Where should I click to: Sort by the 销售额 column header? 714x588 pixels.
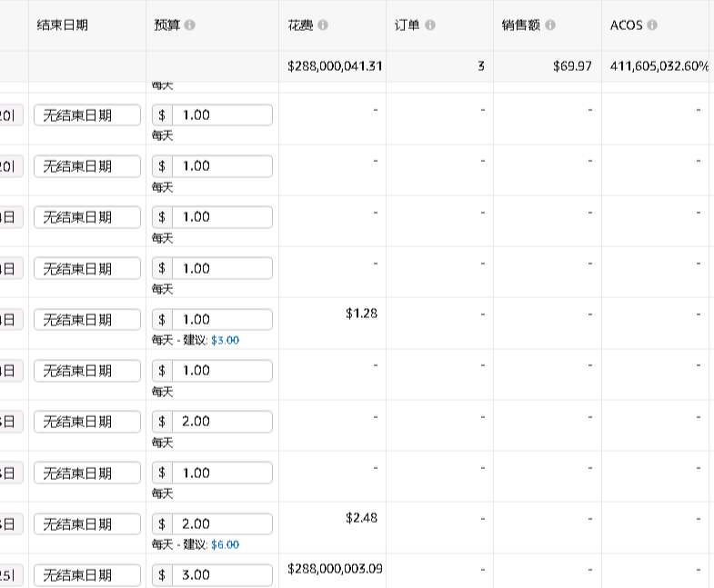521,25
